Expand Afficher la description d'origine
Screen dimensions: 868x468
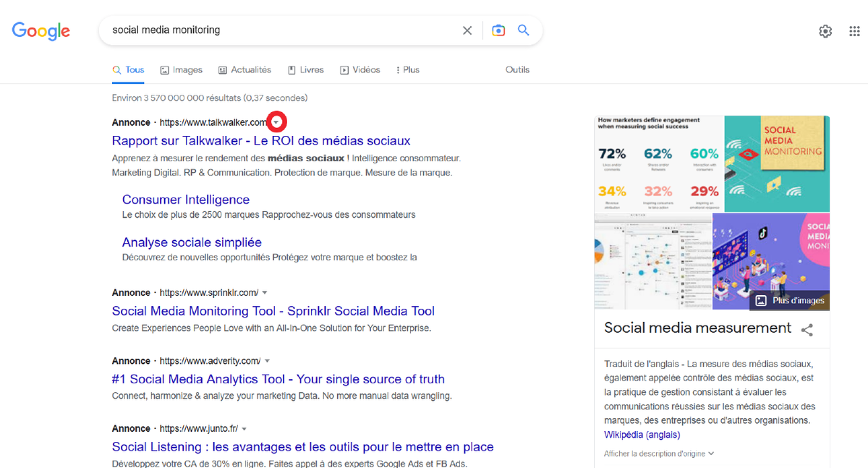(659, 454)
